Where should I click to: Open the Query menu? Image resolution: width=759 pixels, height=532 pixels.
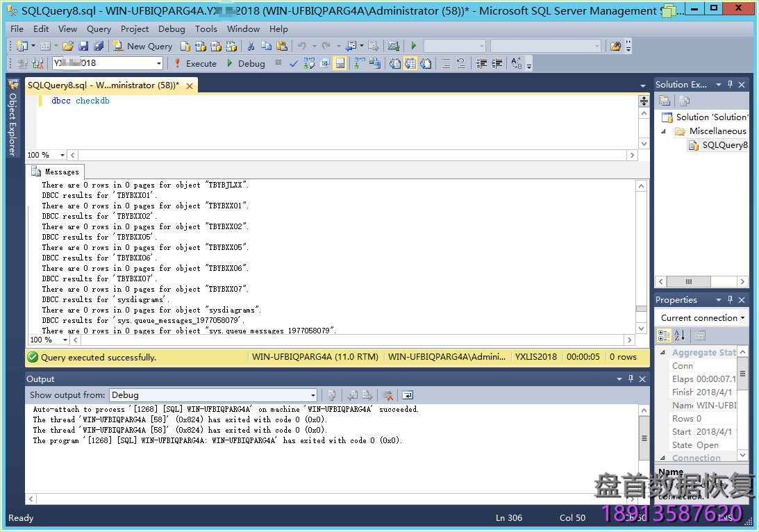(99, 29)
